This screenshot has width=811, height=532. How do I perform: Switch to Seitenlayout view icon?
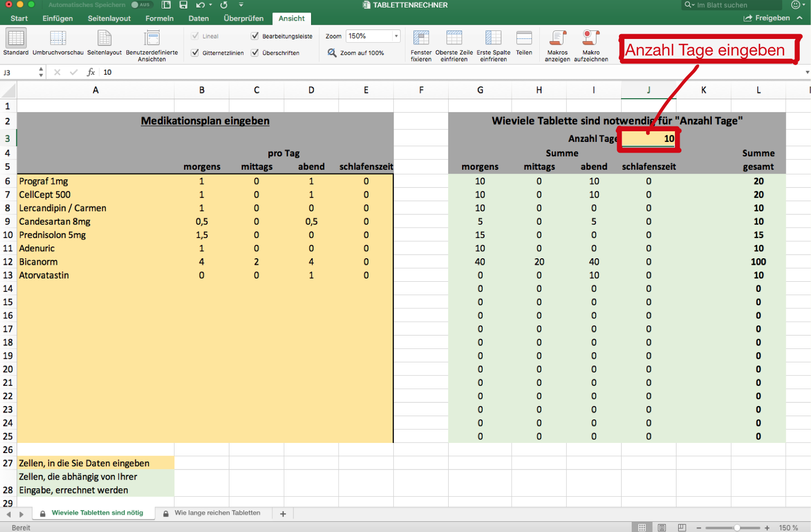click(105, 38)
